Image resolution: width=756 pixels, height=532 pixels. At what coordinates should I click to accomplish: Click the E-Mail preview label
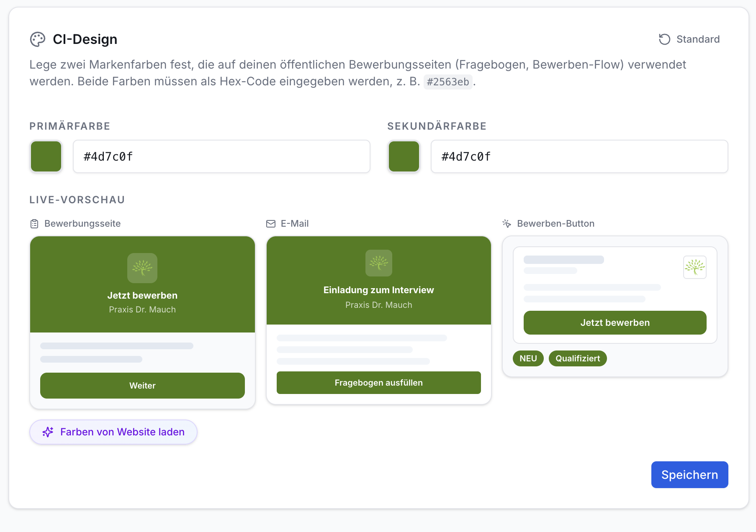point(295,224)
